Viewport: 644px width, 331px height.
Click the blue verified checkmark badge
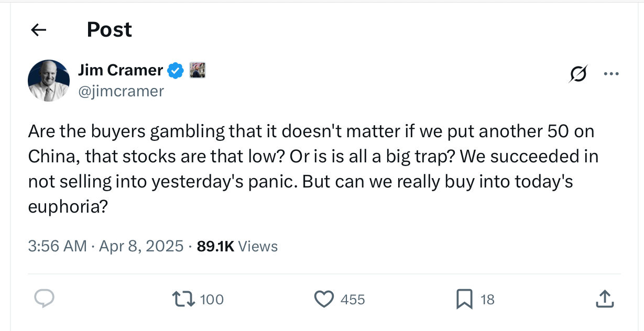[x=176, y=70]
